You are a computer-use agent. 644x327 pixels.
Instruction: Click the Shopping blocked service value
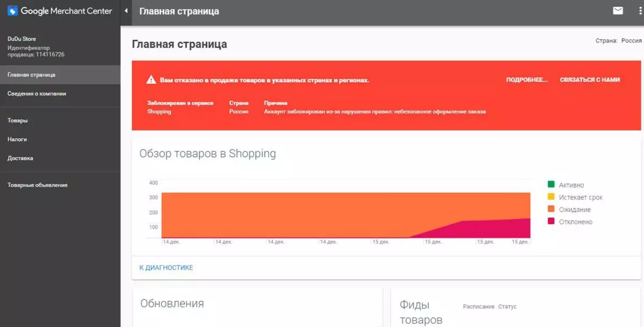[x=159, y=112]
